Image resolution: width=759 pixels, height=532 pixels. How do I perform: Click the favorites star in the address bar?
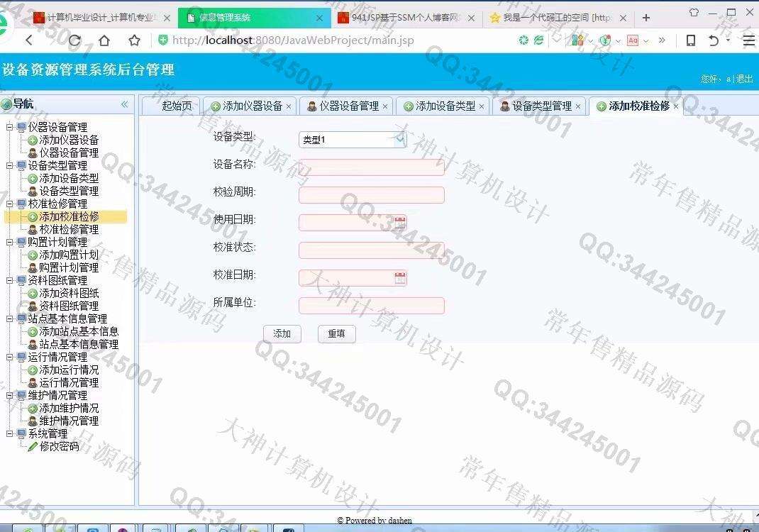coord(134,40)
